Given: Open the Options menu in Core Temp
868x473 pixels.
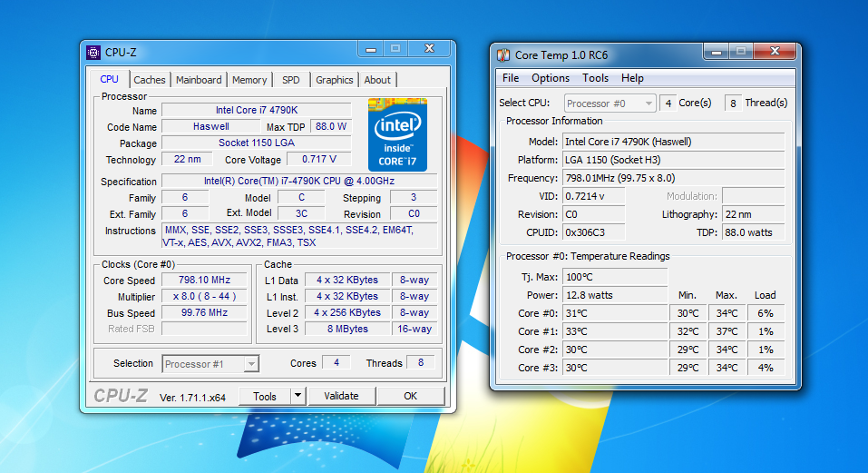Looking at the screenshot, I should click(551, 78).
